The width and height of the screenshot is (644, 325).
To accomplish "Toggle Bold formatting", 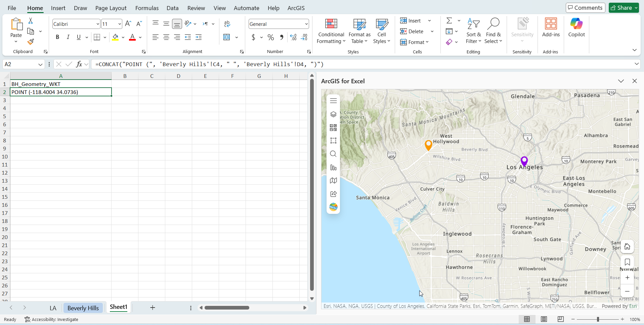I will (57, 37).
